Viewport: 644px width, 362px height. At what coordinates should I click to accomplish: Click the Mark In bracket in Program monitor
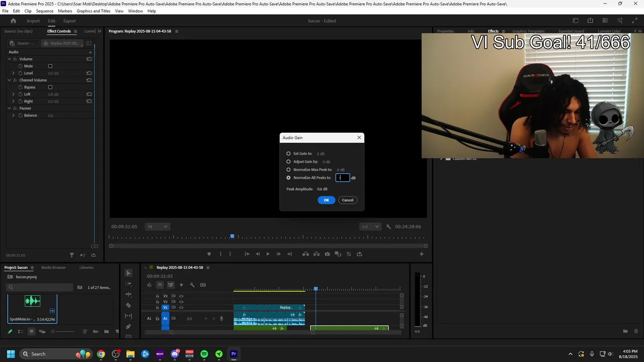[x=220, y=254]
